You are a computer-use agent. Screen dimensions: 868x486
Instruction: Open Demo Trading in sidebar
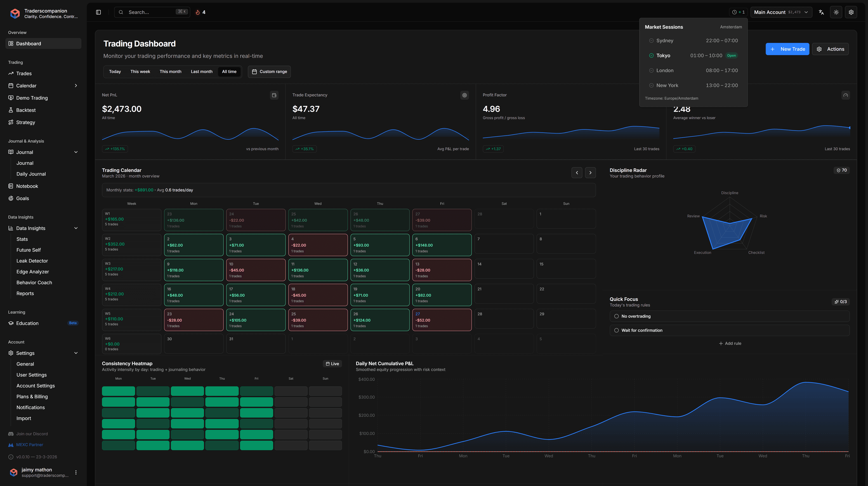[43, 98]
